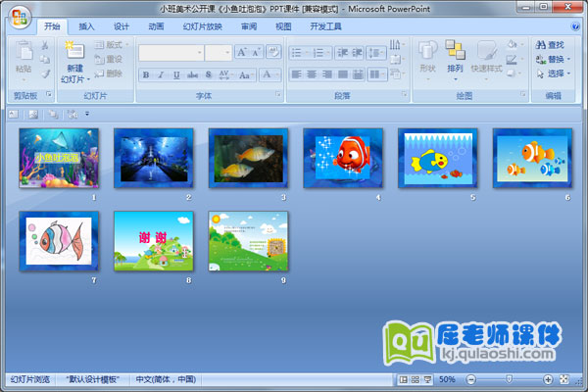Click the Format Painter brush icon
588x392 pixels.
point(45,73)
